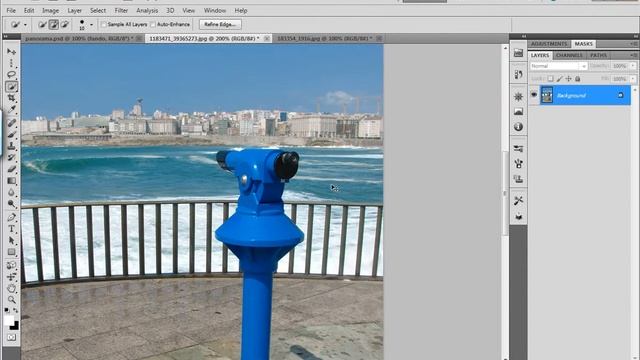
Task: Toggle Quick Mask mode
Action: click(x=11, y=338)
